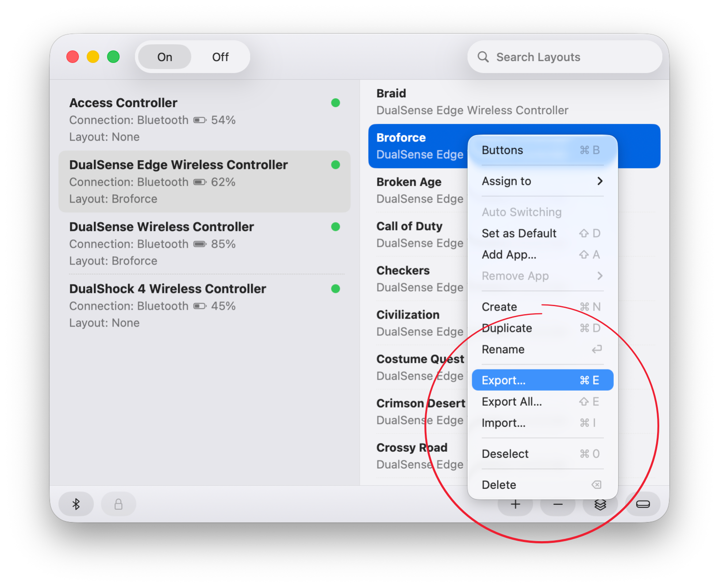Select Delete menu item
Image resolution: width=719 pixels, height=588 pixels.
click(542, 484)
